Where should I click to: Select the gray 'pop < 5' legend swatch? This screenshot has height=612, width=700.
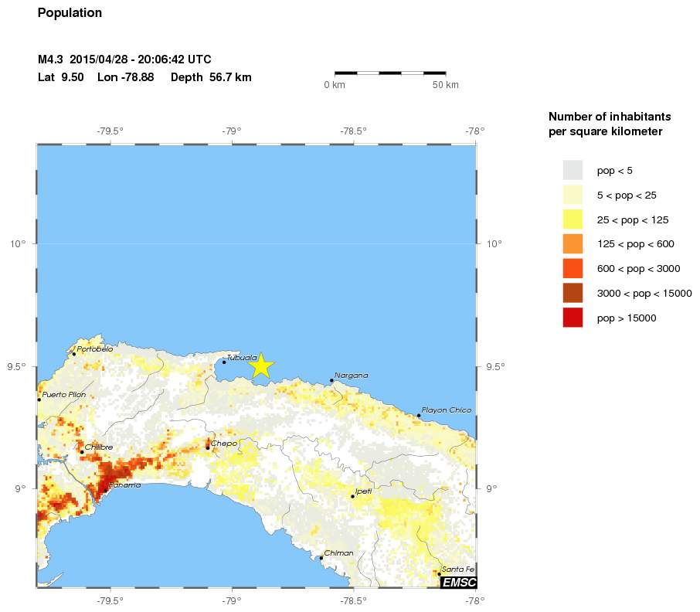click(573, 169)
